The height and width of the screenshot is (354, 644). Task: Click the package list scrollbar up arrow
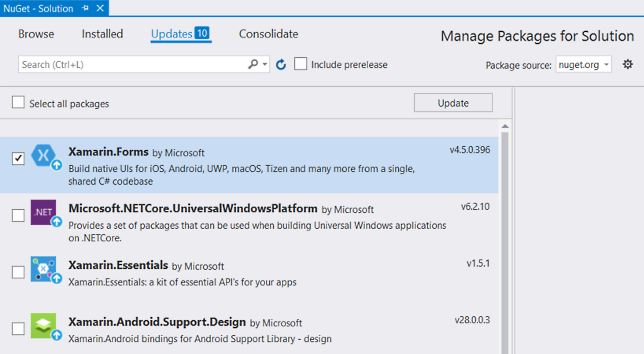click(x=505, y=126)
